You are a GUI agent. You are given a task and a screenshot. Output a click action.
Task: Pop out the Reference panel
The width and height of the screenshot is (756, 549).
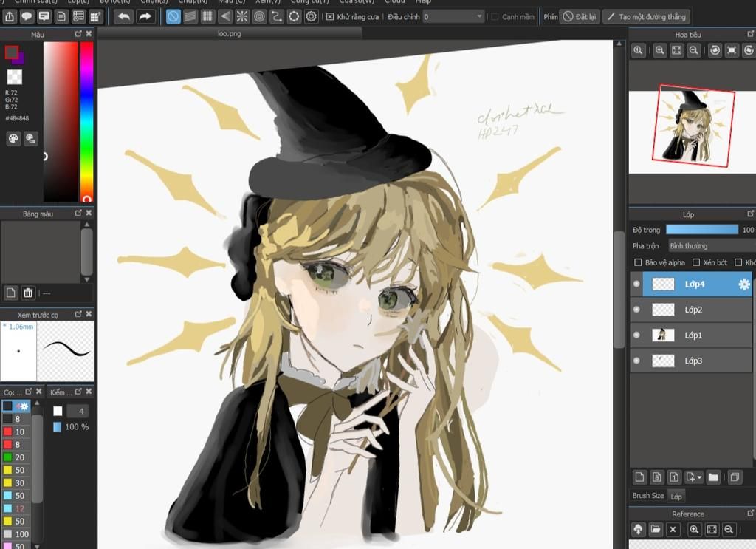coord(751,513)
